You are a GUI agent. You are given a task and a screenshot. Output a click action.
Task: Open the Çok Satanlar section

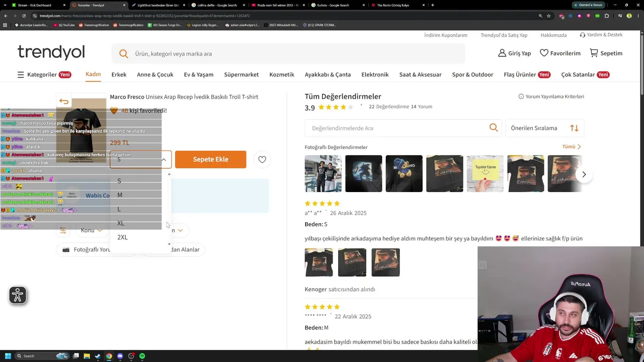pyautogui.click(x=585, y=74)
